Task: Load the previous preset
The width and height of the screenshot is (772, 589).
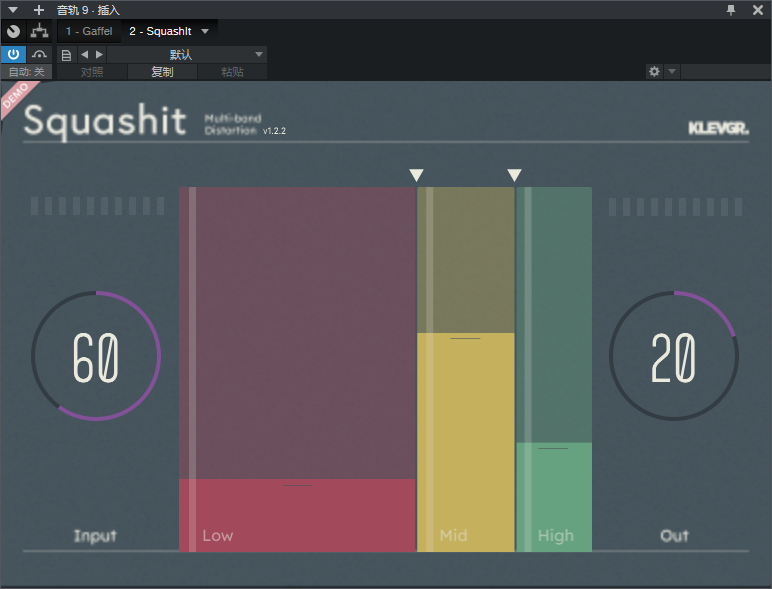Action: [85, 54]
